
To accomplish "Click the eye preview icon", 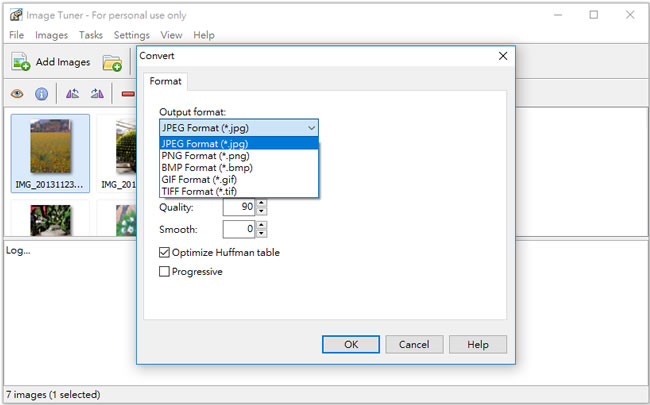I will (x=17, y=94).
